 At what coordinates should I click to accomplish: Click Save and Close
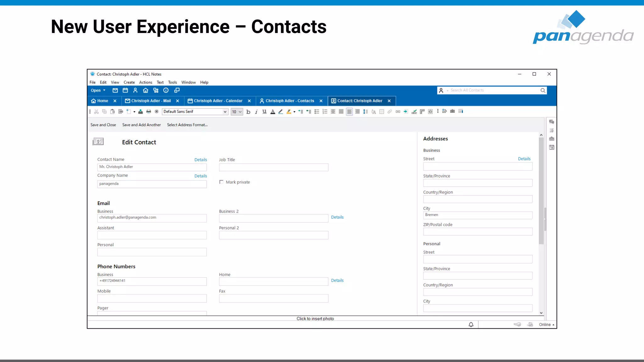click(x=103, y=125)
